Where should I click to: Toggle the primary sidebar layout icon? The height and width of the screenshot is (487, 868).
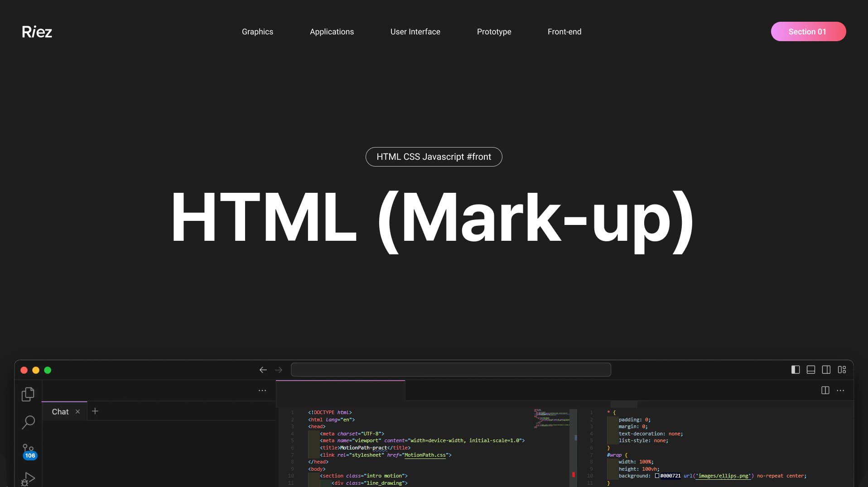pyautogui.click(x=795, y=370)
